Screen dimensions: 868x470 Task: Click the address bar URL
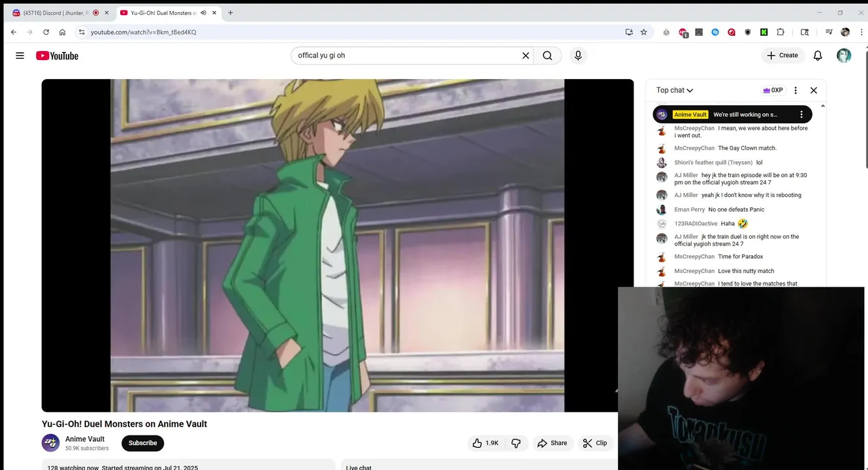[144, 32]
